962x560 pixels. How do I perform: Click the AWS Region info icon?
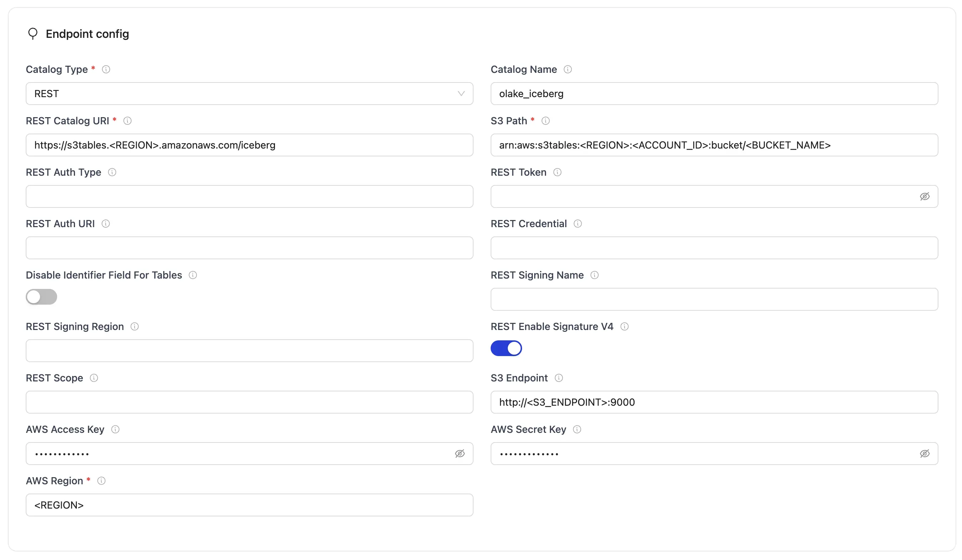coord(101,481)
